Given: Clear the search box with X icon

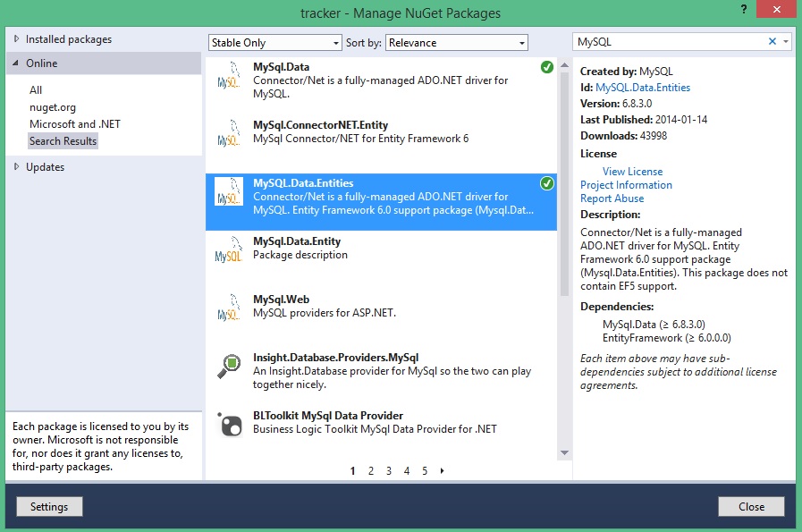Looking at the screenshot, I should tap(772, 42).
